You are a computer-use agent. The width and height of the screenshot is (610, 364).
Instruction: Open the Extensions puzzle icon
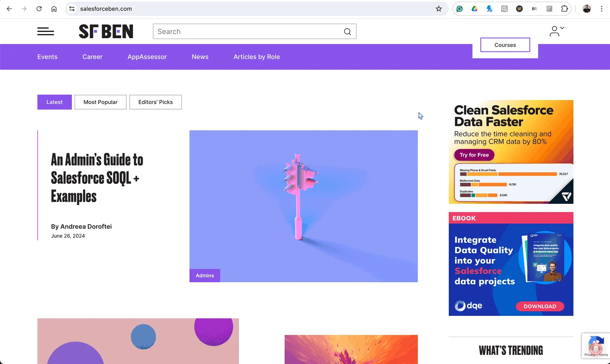click(x=564, y=9)
